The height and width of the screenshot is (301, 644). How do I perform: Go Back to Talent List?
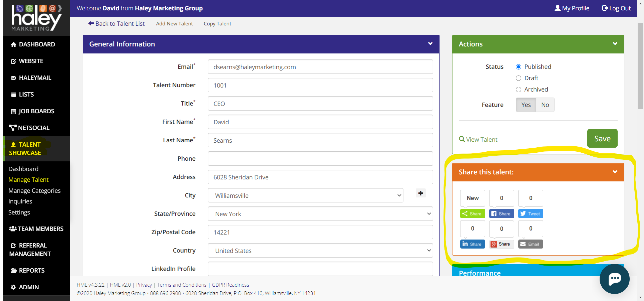click(116, 23)
